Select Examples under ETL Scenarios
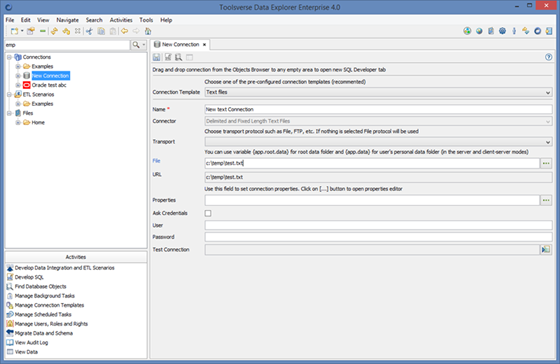 [x=42, y=104]
